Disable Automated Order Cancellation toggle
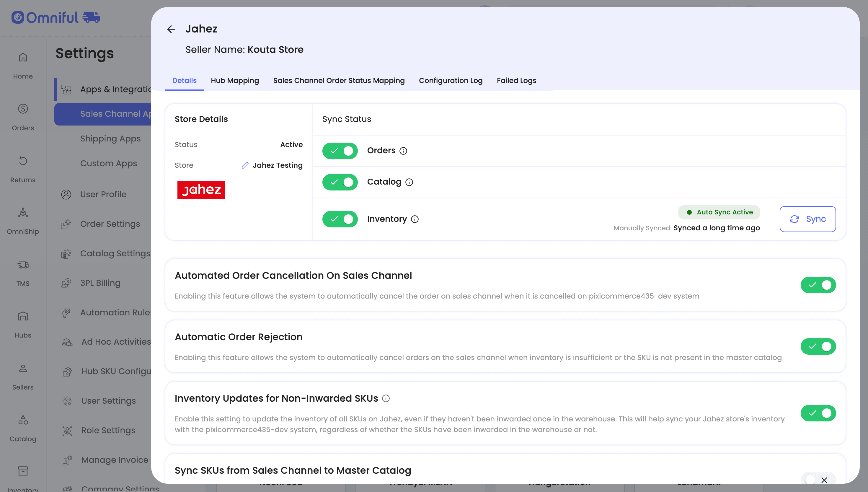This screenshot has height=492, width=868. tap(818, 285)
